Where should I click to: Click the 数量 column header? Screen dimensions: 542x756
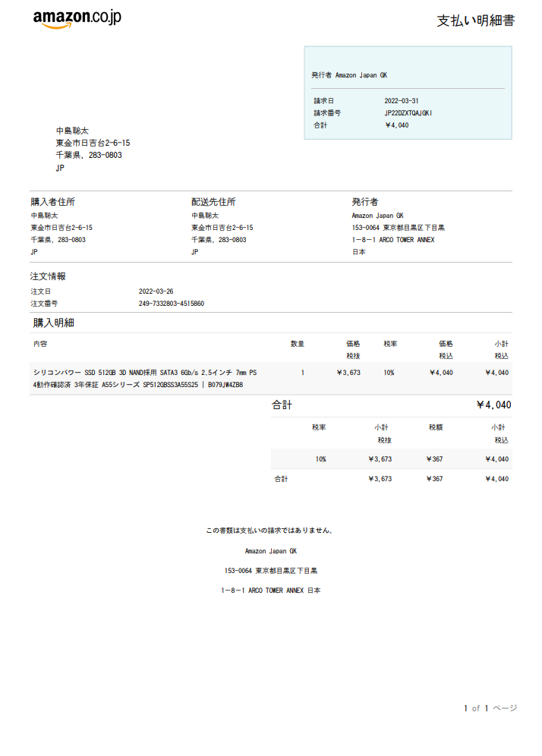(298, 344)
